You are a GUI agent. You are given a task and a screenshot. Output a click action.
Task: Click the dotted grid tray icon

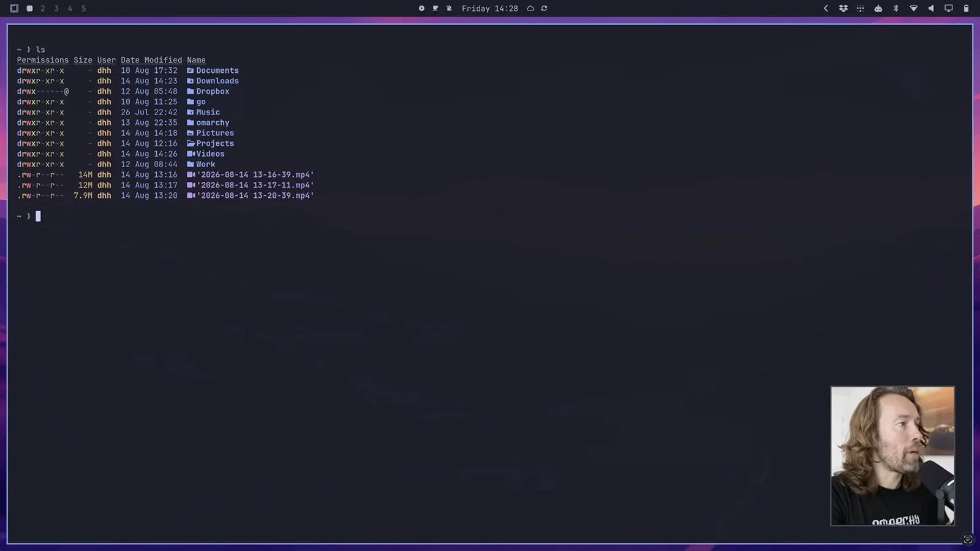coord(861,9)
